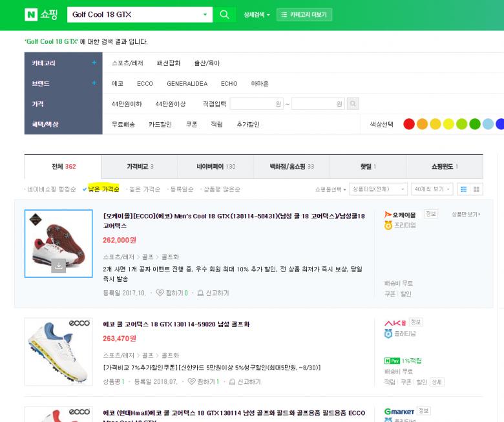This screenshot has width=504, height=422.
Task: Click heart 찜하기 icon on first product
Action: click(x=160, y=293)
